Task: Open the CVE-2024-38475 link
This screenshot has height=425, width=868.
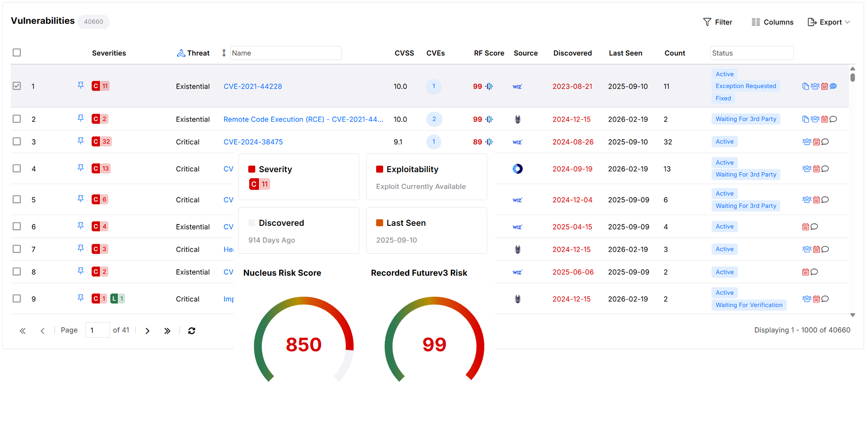Action: click(253, 141)
